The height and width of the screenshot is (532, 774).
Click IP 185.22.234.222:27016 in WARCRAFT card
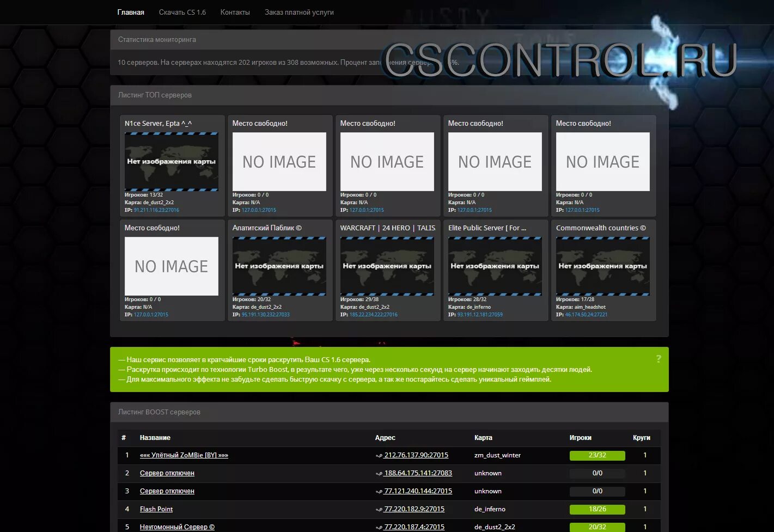tap(374, 315)
